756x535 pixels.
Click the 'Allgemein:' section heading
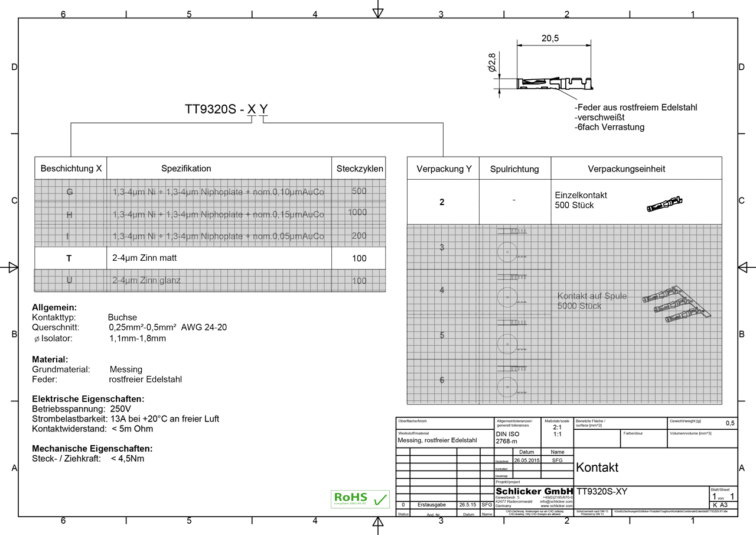click(x=54, y=308)
